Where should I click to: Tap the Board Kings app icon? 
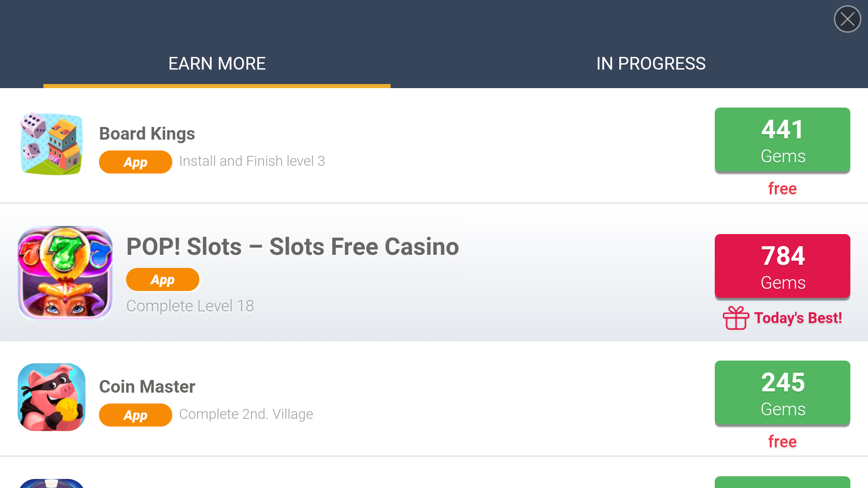(x=52, y=144)
